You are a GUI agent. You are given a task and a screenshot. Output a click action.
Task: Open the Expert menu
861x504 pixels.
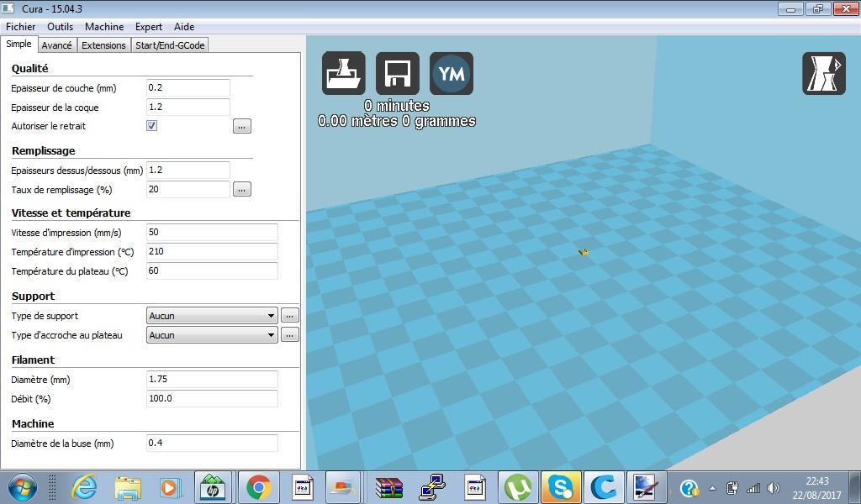[149, 26]
